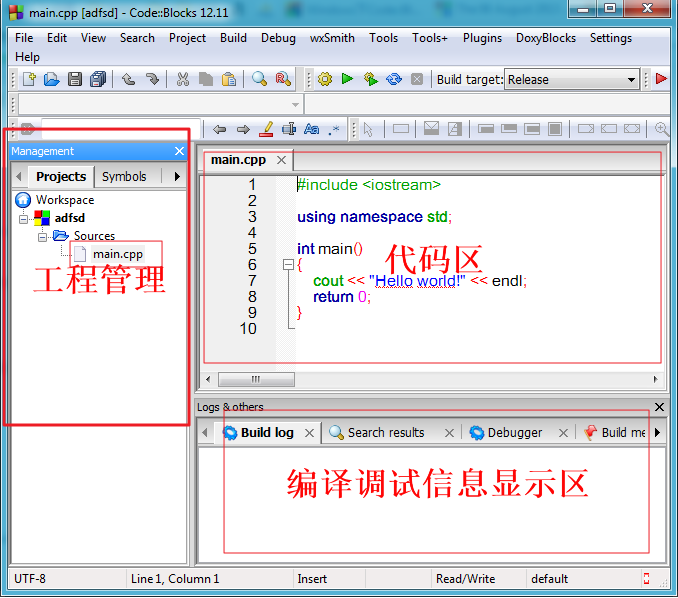The width and height of the screenshot is (678, 598).
Task: Open the DoxyBlocks menu
Action: pos(546,38)
